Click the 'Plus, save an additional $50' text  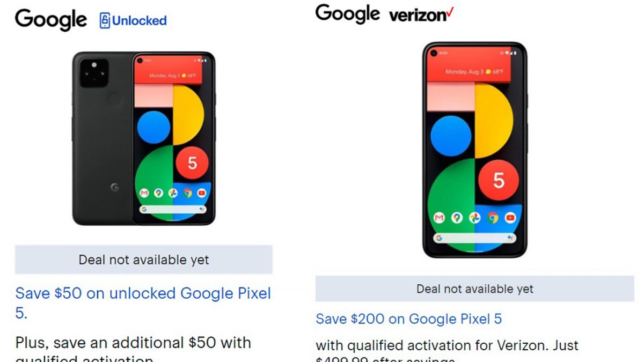(133, 343)
